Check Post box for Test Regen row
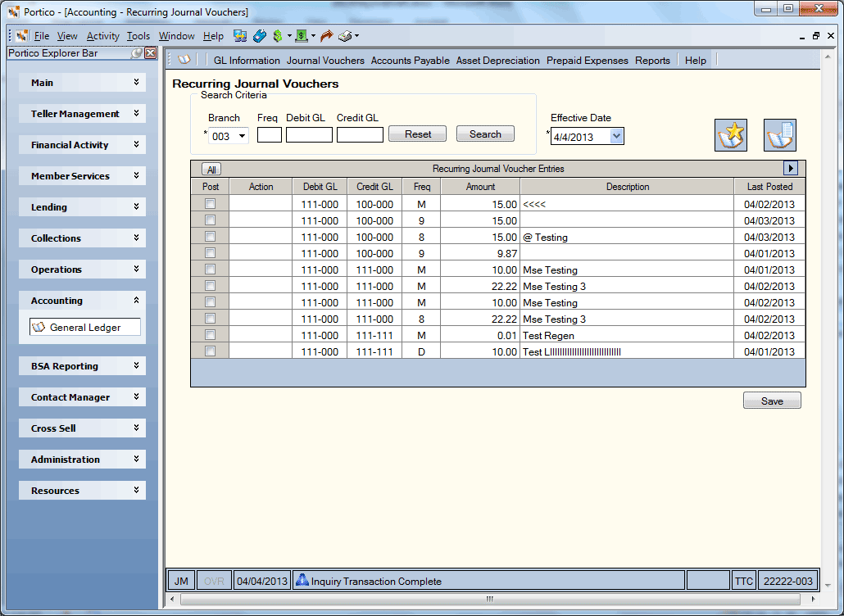 [210, 335]
